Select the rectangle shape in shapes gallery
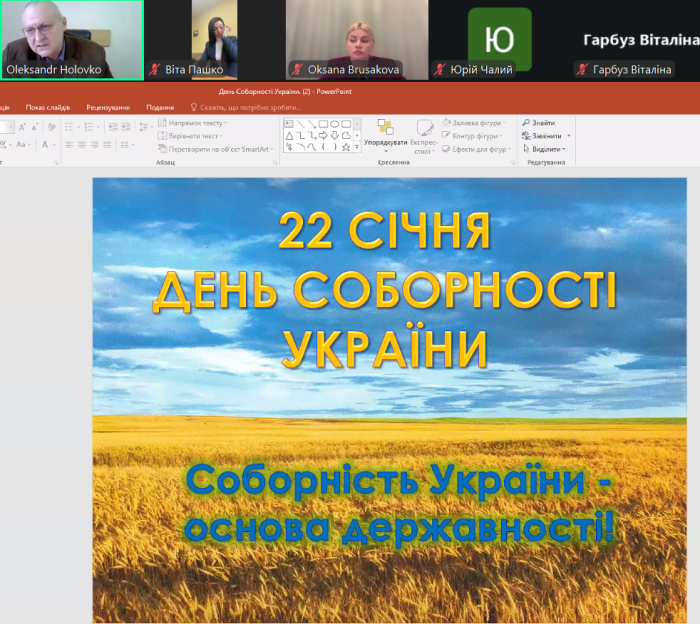 pos(323,124)
